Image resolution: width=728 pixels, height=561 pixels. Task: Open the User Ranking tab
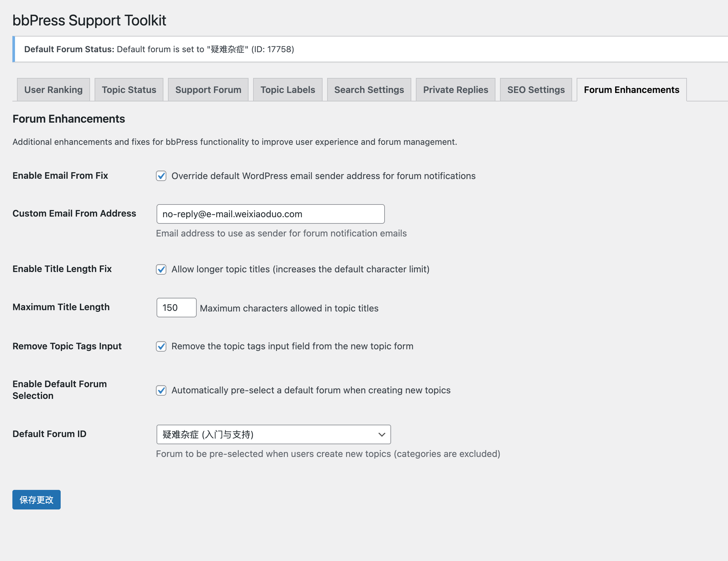tap(53, 90)
